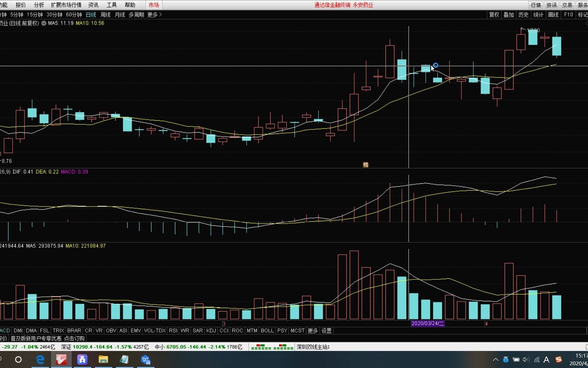Click the volume icon in system tray
This screenshot has height=368, width=588.
pyautogui.click(x=526, y=359)
